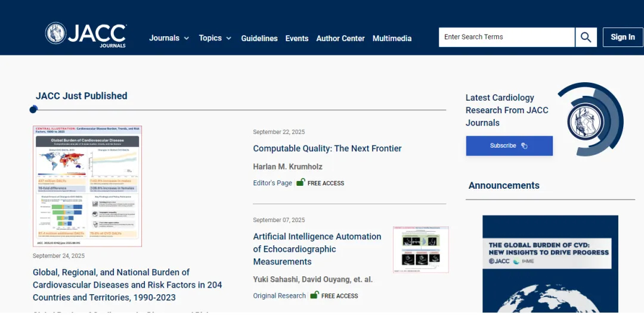Click the magnifying glass search icon

[x=586, y=38]
